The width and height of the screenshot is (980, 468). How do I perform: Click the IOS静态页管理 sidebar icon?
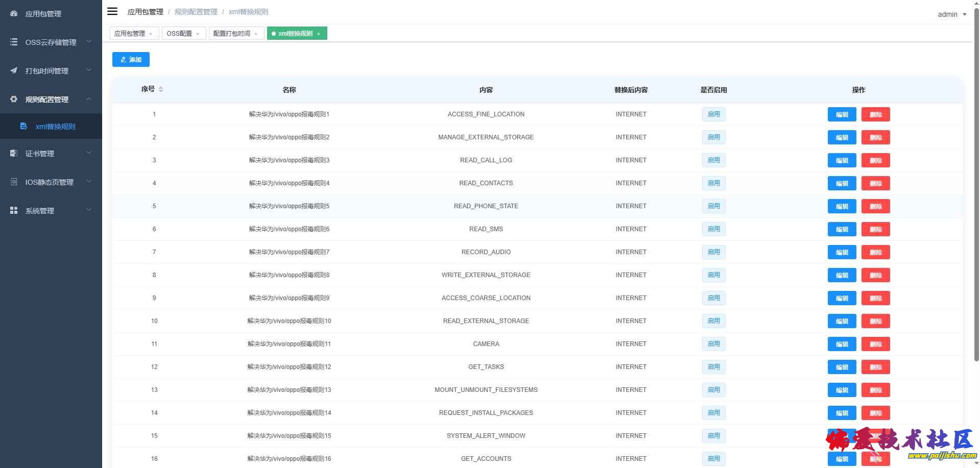point(14,182)
